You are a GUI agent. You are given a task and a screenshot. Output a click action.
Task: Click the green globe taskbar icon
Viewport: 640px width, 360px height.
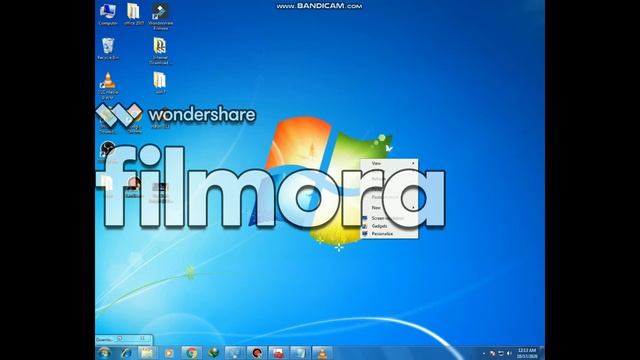[x=213, y=353]
